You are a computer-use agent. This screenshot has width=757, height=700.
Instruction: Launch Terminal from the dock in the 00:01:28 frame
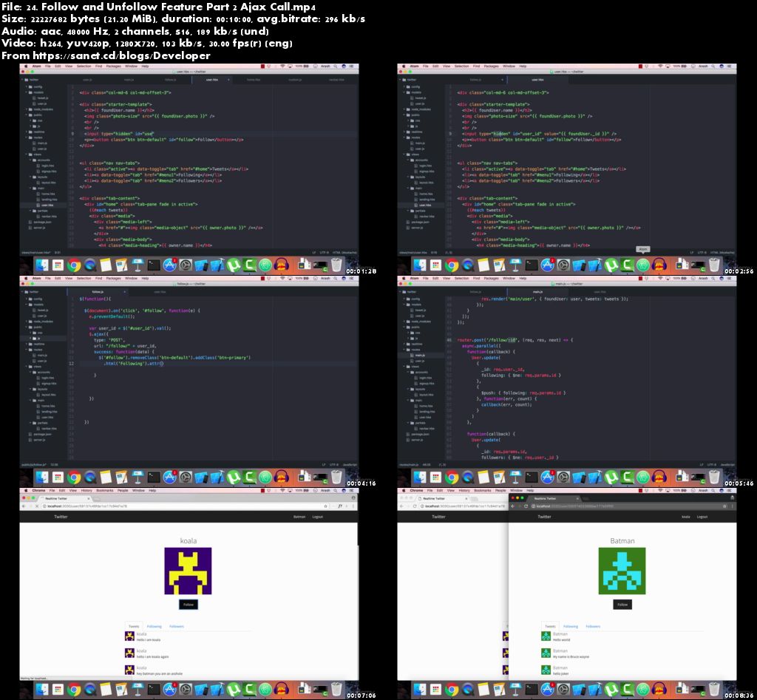[x=154, y=265]
